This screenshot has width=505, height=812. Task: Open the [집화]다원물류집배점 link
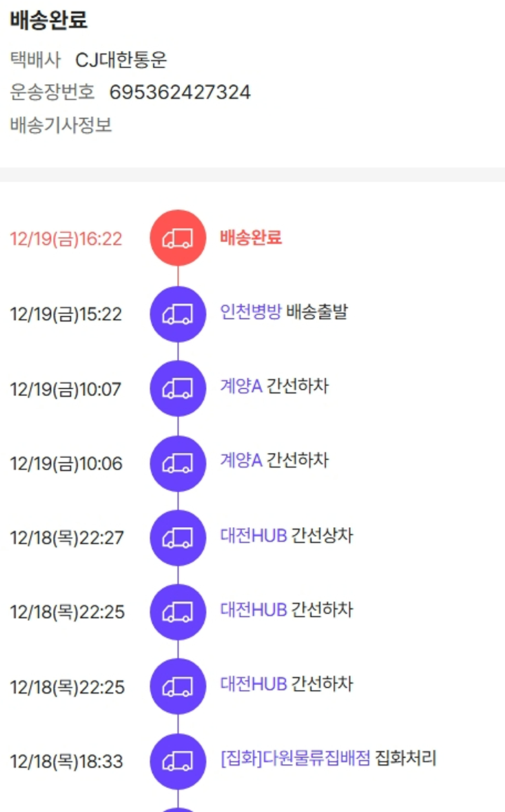(295, 759)
